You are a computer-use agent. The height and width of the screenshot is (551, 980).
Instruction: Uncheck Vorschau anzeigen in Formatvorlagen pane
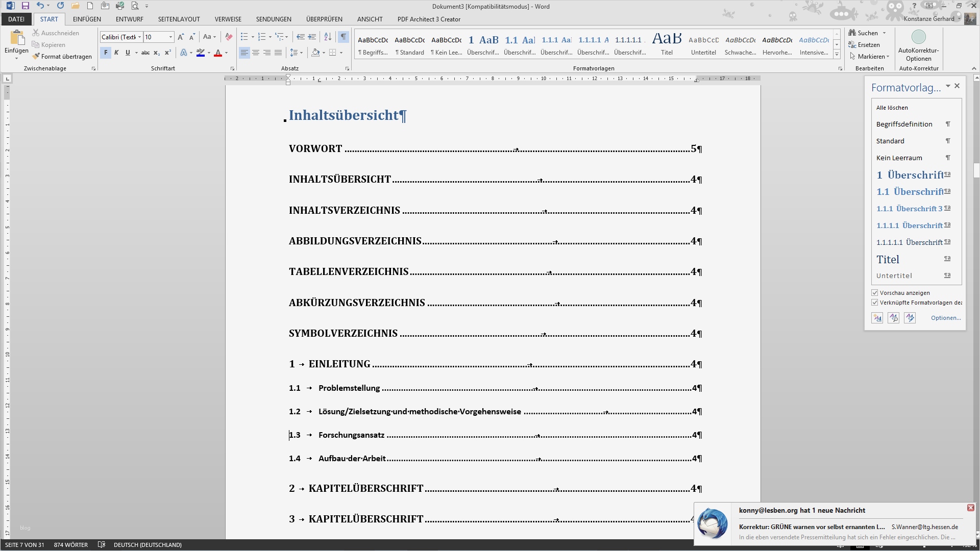coord(875,292)
